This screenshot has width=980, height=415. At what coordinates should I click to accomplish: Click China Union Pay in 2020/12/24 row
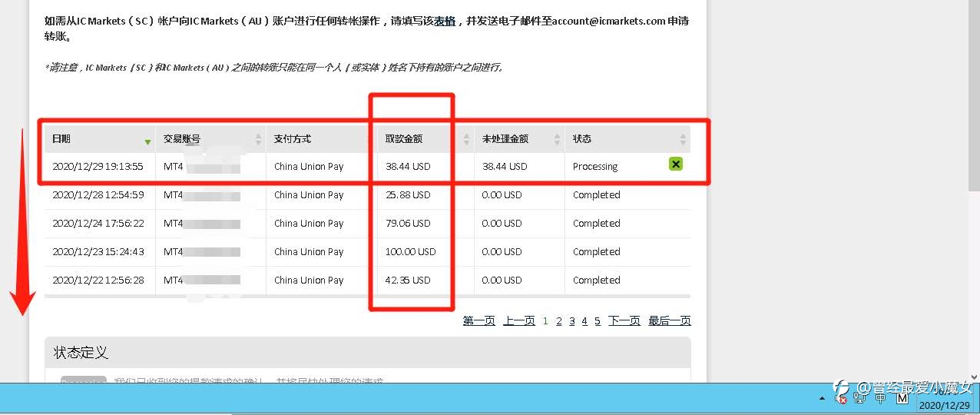[x=309, y=224]
